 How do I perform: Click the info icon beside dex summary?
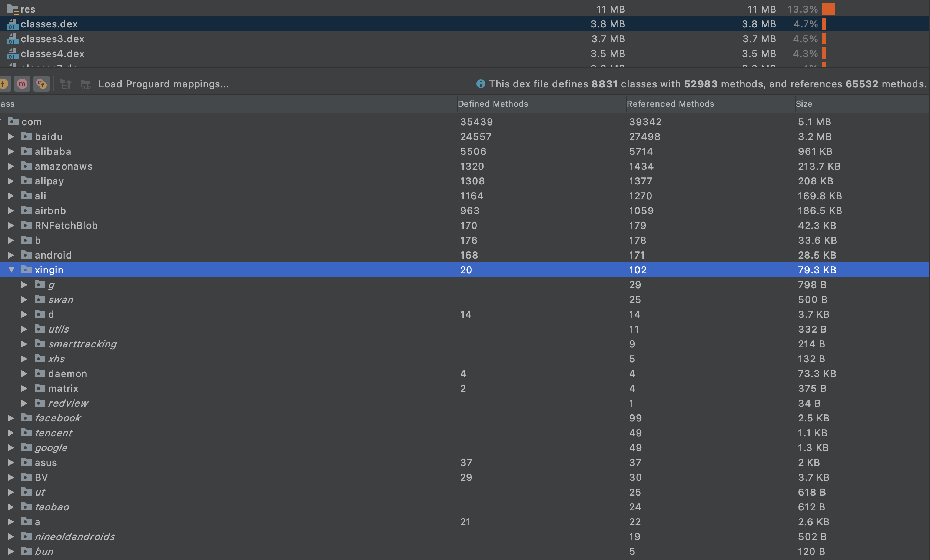coord(481,84)
